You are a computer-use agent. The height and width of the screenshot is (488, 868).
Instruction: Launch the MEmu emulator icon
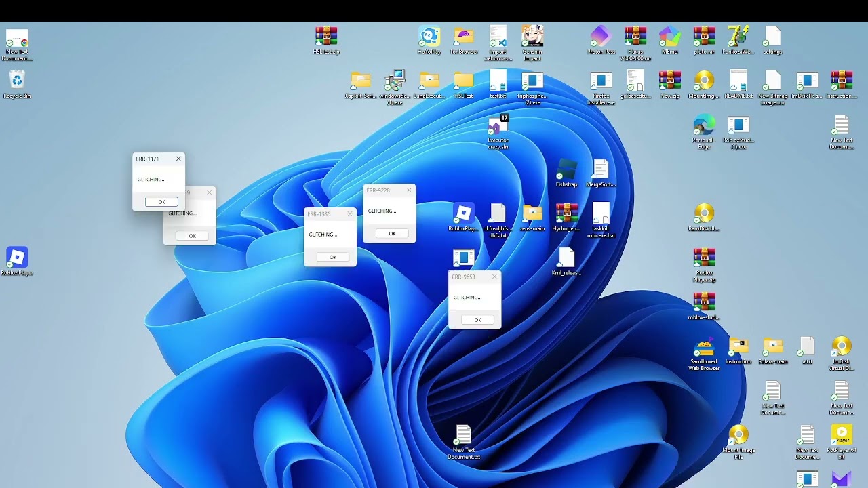[x=669, y=41]
